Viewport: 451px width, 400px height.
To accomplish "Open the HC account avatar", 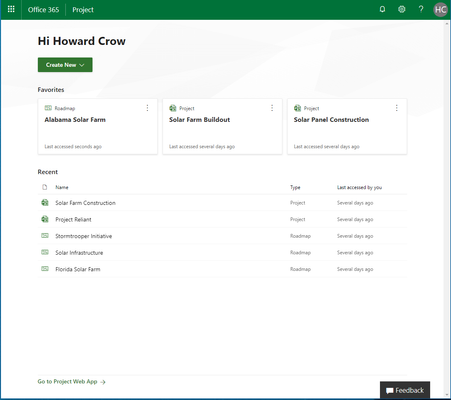I will click(440, 10).
